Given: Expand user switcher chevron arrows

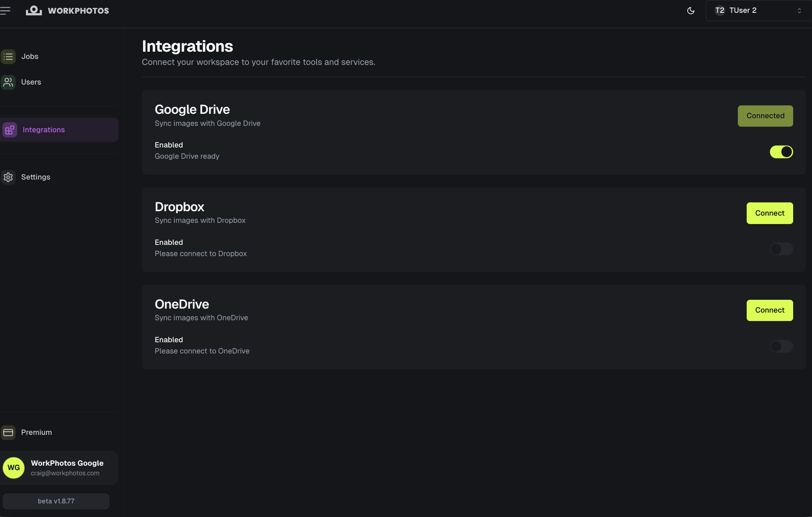Looking at the screenshot, I should coord(799,11).
